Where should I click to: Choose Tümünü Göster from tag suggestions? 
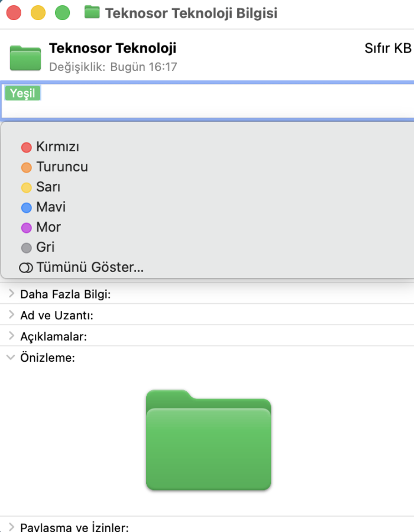[89, 267]
